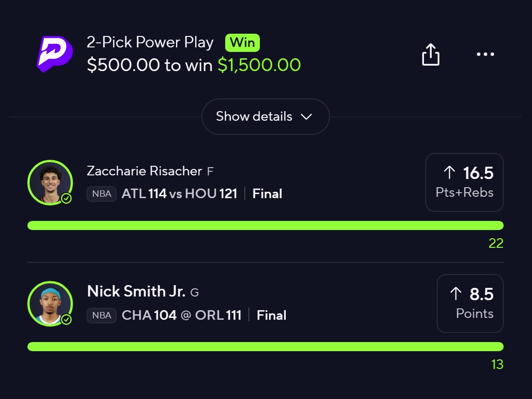Click Zaccharie Risacher's name
Viewport: 532px width, 399px height.
point(144,171)
